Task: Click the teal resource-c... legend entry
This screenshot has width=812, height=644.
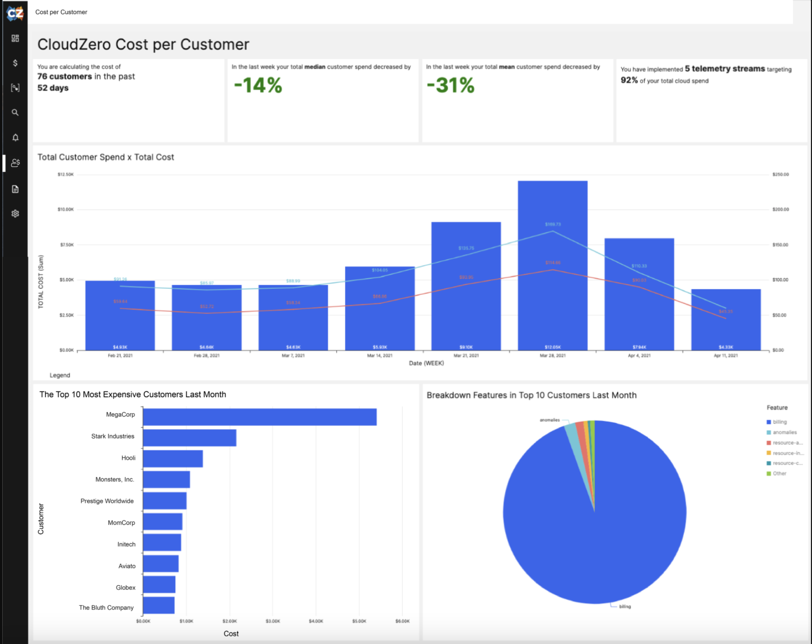Action: [784, 463]
